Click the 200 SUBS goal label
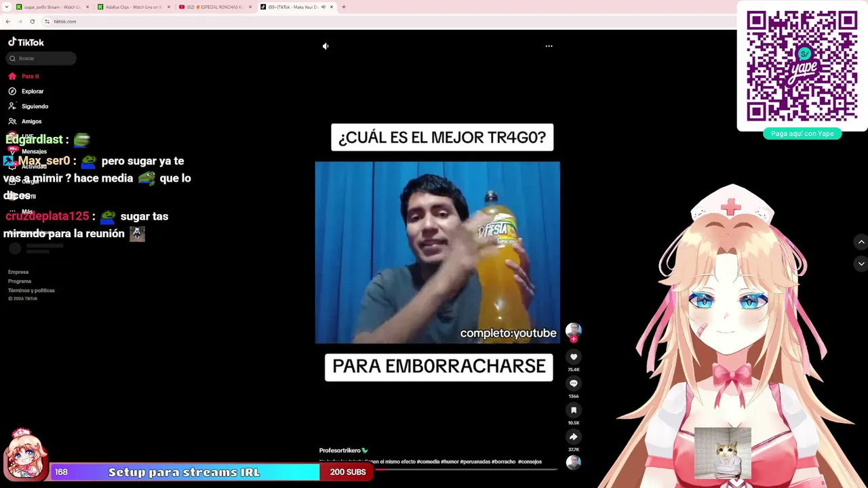This screenshot has height=488, width=868. coord(347,472)
